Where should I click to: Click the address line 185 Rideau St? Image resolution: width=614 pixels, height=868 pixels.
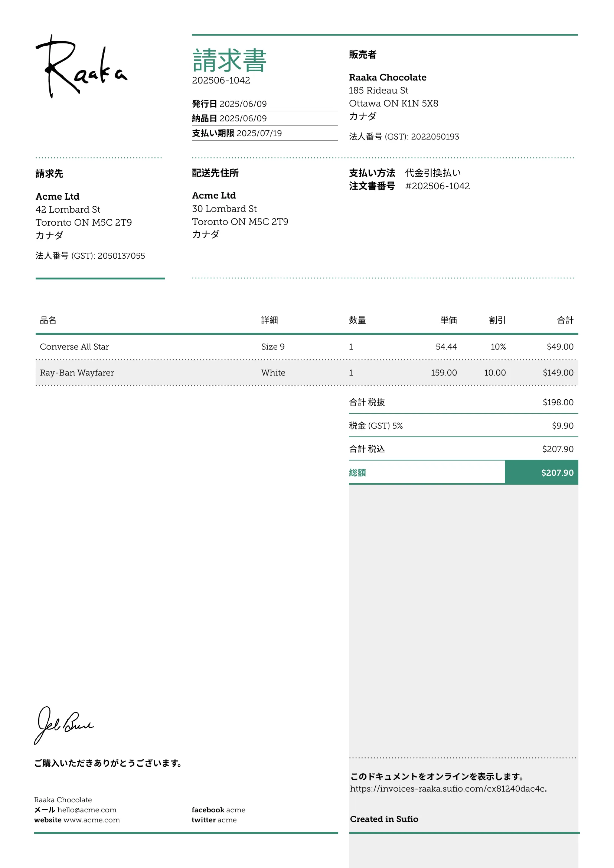tap(378, 90)
